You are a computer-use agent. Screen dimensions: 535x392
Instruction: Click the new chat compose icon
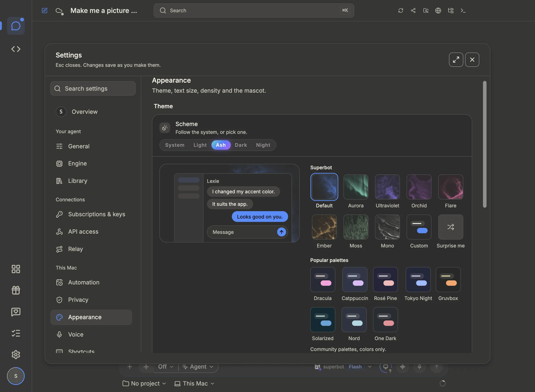(x=45, y=10)
